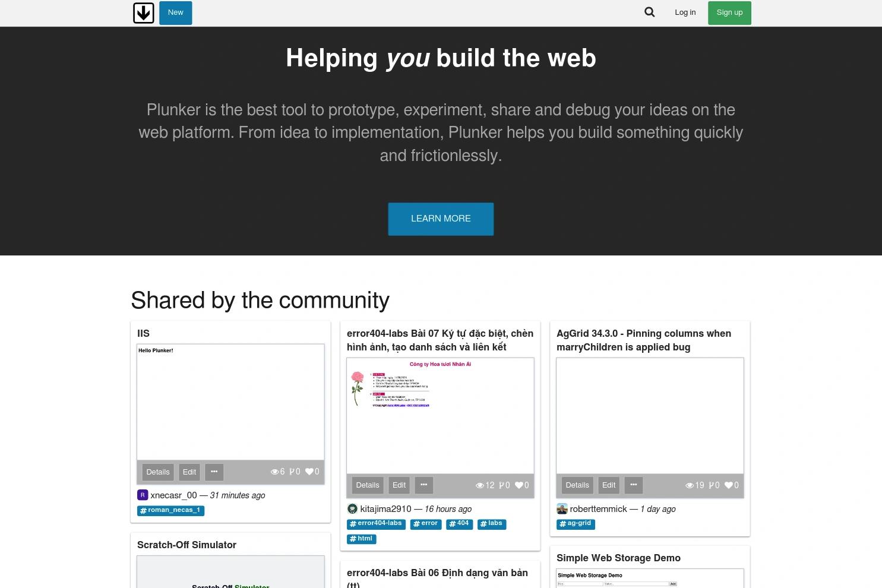Select the error tag

click(426, 524)
